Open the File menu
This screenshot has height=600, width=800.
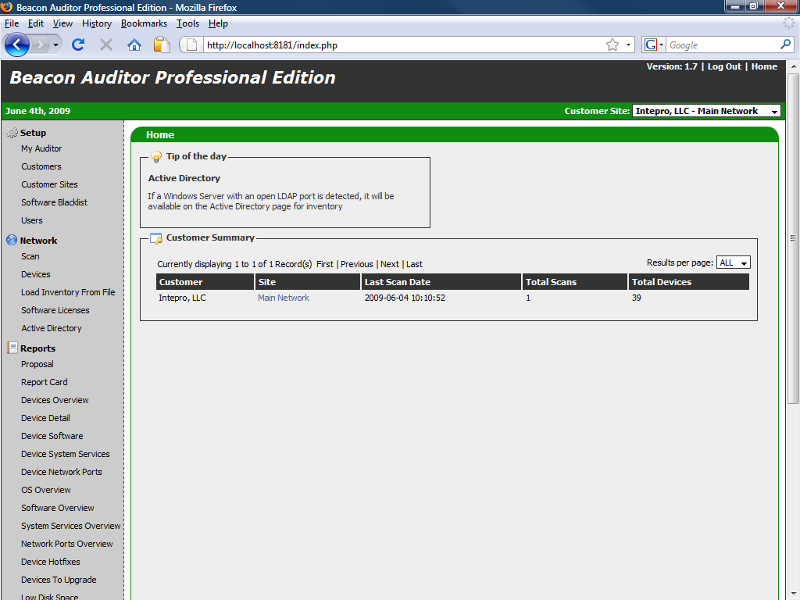point(12,23)
